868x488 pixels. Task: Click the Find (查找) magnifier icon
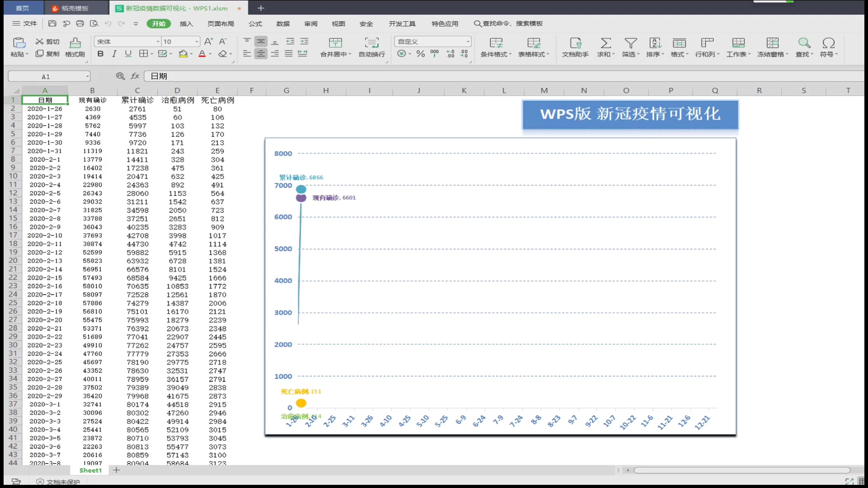804,43
